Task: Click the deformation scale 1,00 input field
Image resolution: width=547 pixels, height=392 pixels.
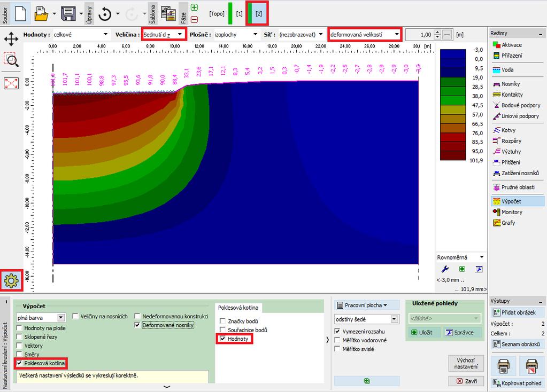Action: [x=419, y=35]
